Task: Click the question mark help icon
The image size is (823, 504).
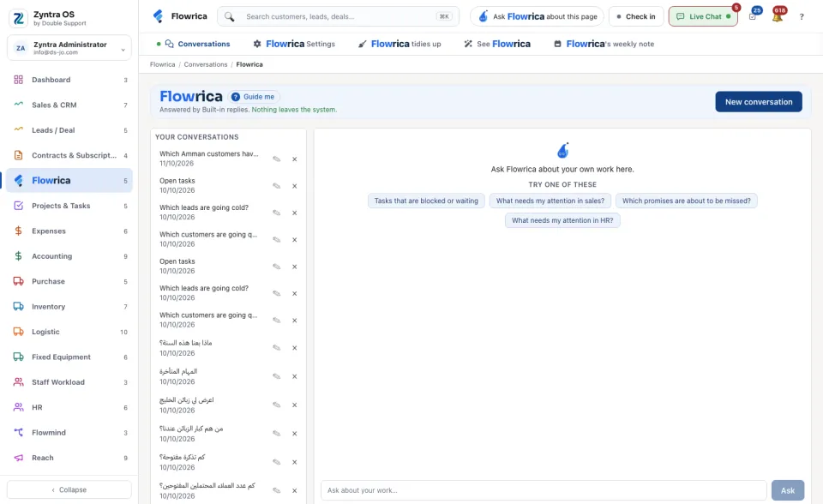Action: pos(802,17)
